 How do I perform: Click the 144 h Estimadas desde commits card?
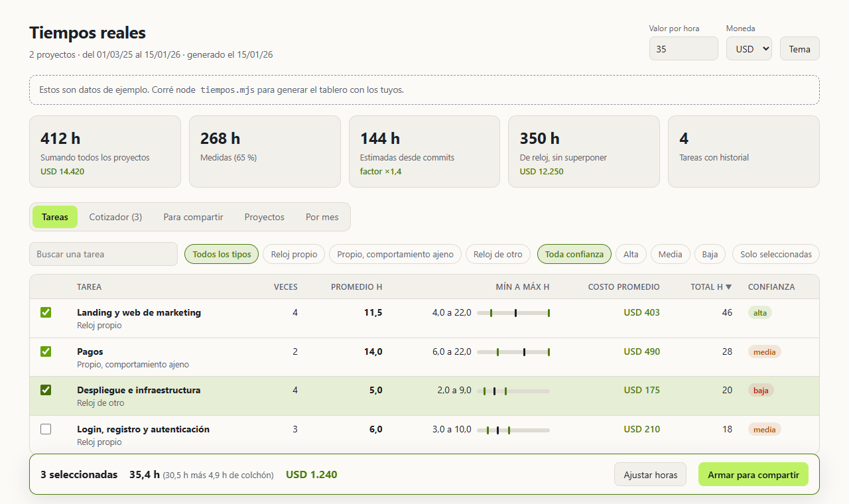click(x=424, y=152)
